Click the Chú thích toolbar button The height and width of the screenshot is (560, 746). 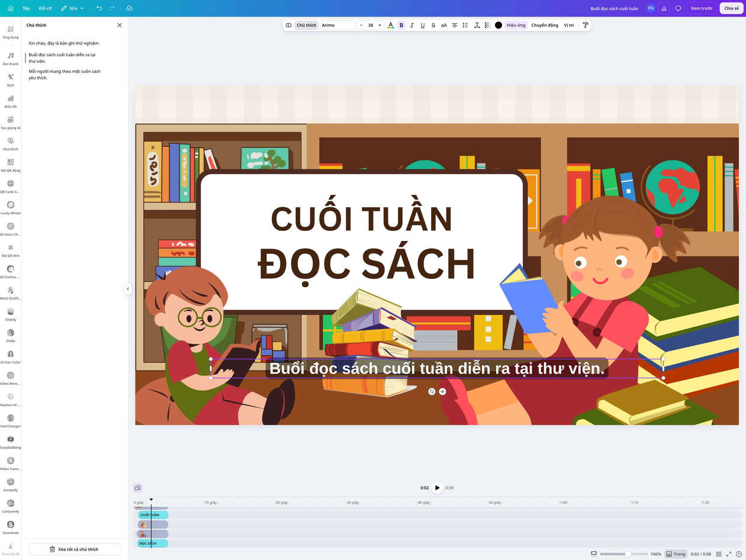pos(306,25)
